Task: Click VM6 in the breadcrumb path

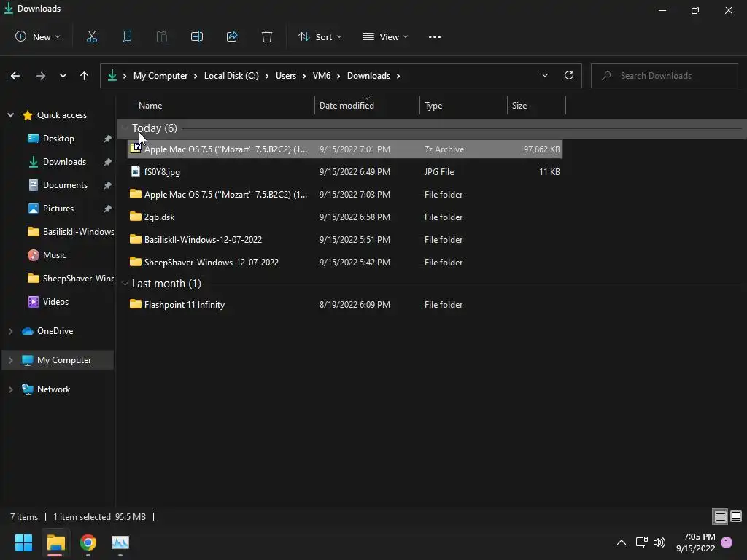Action: click(x=322, y=76)
